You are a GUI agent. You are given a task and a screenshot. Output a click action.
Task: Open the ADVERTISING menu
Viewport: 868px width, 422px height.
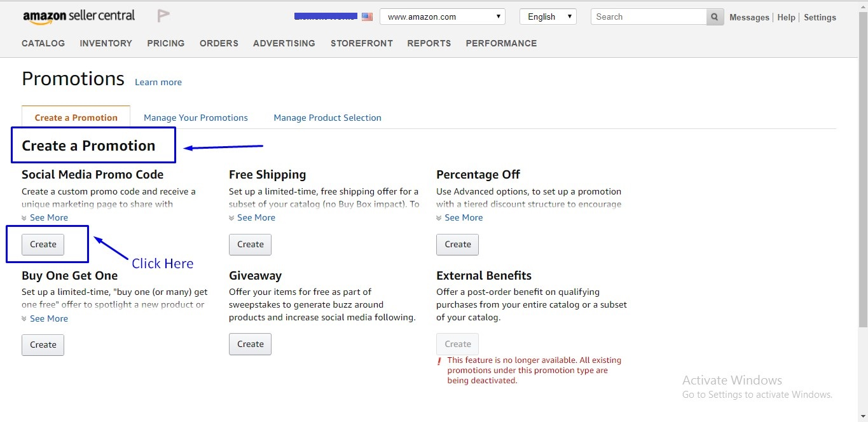click(284, 43)
